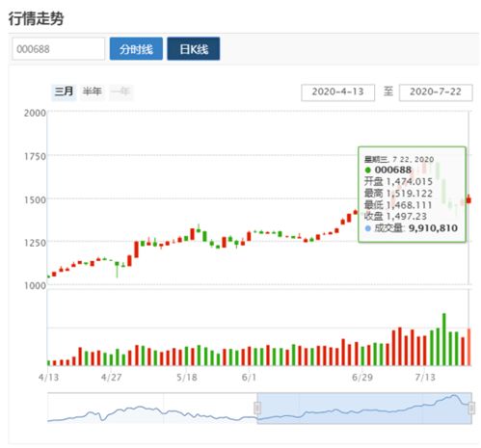
Task: Click the highlighted navigator range selection
Action: tap(364, 408)
